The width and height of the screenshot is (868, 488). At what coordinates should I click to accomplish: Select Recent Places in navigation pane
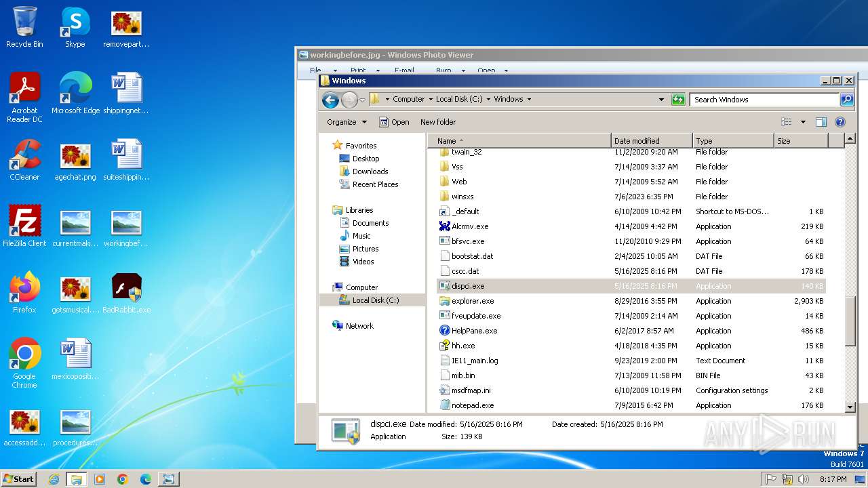tap(375, 184)
